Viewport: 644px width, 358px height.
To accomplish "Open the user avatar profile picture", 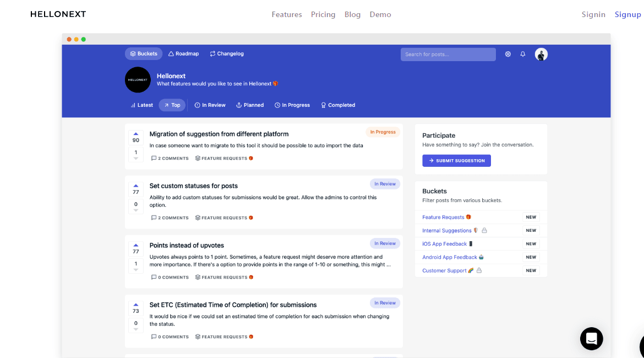I will click(541, 55).
